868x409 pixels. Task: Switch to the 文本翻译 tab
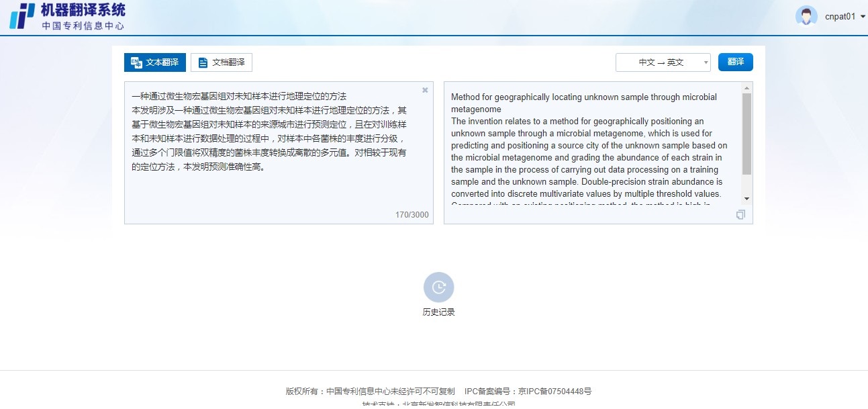[x=155, y=62]
